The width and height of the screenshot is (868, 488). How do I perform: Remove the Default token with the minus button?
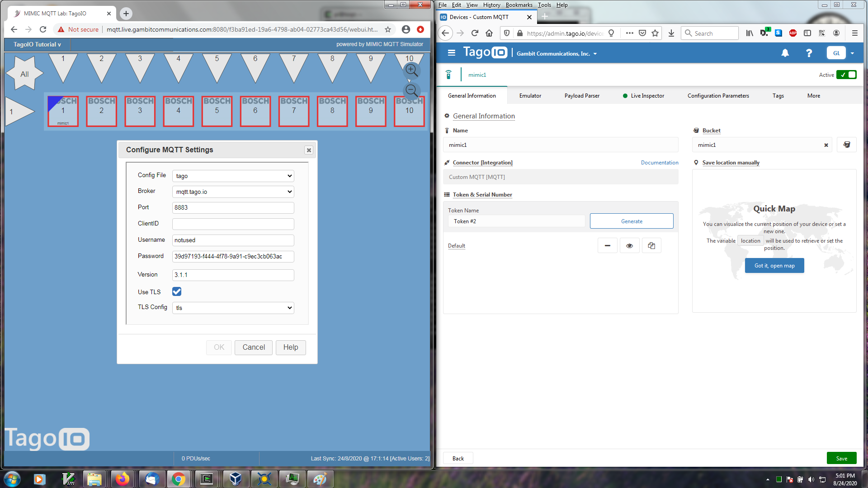[x=608, y=245]
